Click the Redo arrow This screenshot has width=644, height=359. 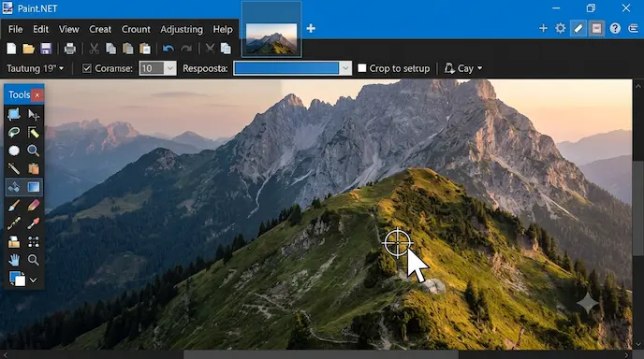[x=186, y=49]
